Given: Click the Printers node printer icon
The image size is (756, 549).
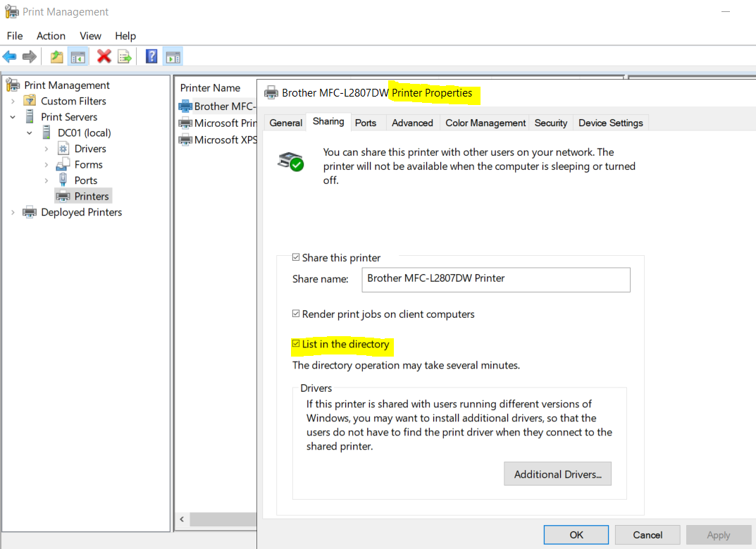Looking at the screenshot, I should 63,197.
